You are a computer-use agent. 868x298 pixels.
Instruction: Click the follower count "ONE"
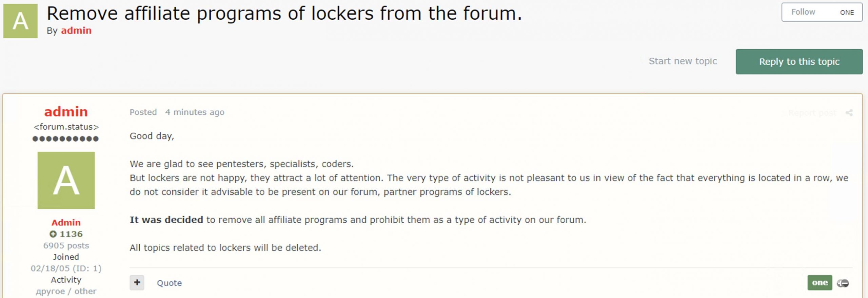coord(847,13)
